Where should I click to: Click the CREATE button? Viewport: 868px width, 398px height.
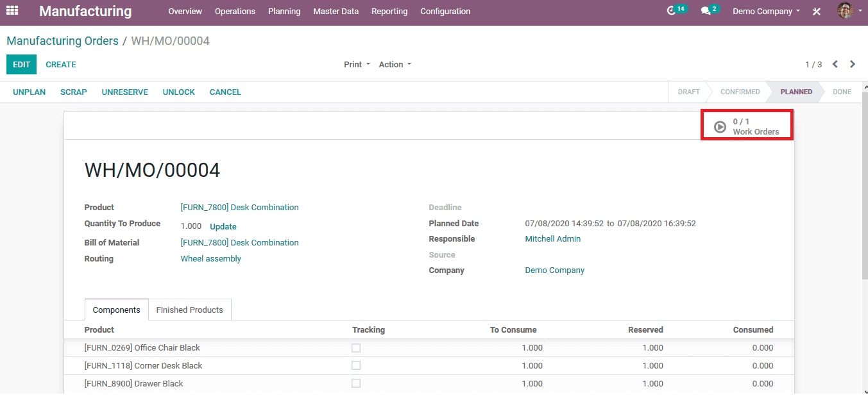pyautogui.click(x=61, y=65)
